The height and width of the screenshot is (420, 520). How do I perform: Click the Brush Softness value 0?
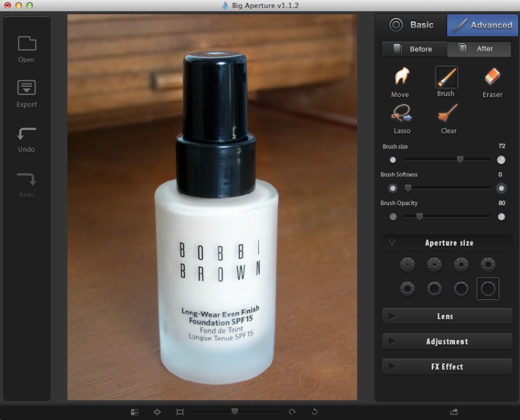pyautogui.click(x=500, y=174)
